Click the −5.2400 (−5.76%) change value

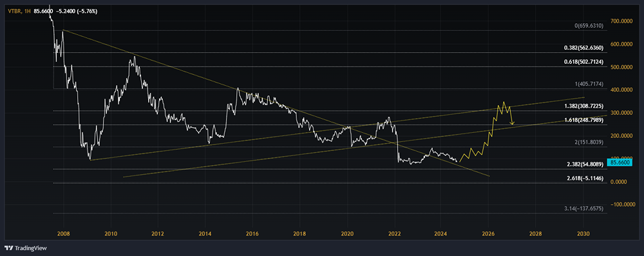click(x=77, y=11)
